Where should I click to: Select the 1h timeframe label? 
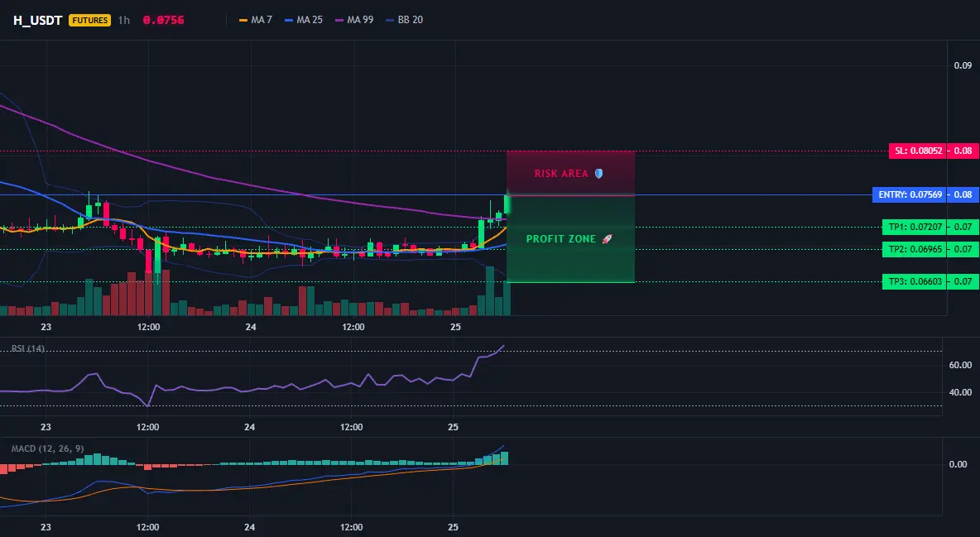(124, 20)
